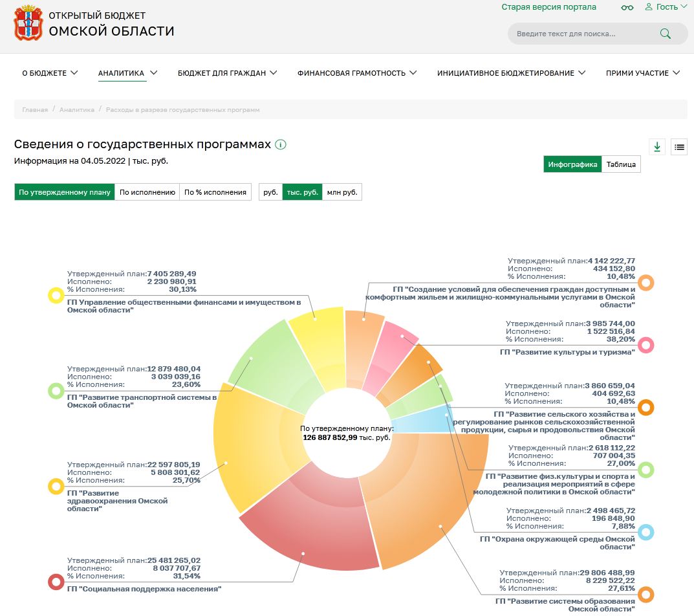Click the list view icon beside download
Image resolution: width=694 pixels, height=616 pixels.
click(x=678, y=147)
